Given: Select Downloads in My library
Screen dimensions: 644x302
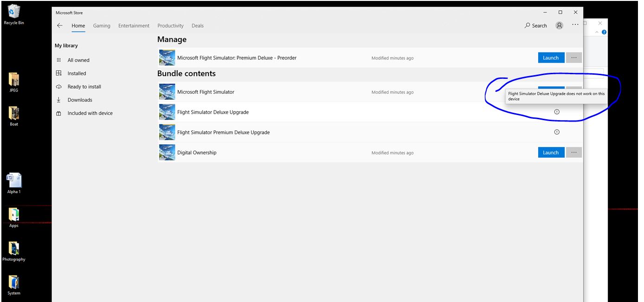Looking at the screenshot, I should tap(80, 100).
